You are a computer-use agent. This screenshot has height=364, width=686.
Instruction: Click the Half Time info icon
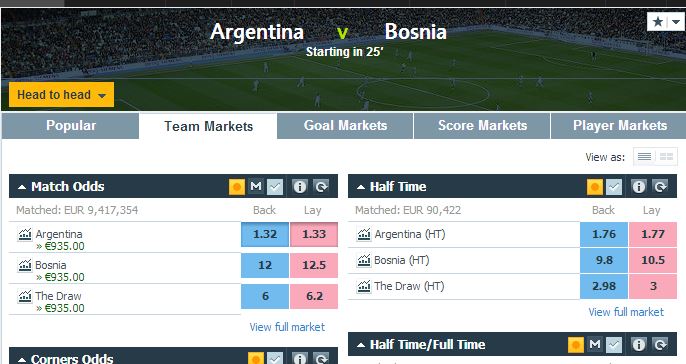coord(639,187)
